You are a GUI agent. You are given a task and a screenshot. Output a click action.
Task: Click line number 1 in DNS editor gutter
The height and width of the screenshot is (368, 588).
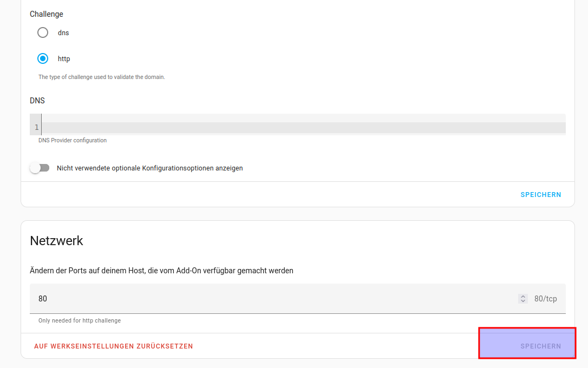[36, 128]
